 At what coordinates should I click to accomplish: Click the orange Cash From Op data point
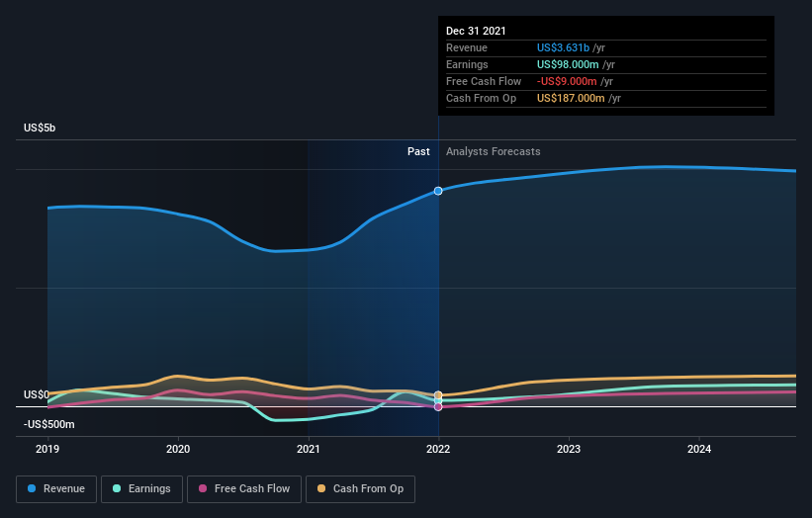click(438, 394)
